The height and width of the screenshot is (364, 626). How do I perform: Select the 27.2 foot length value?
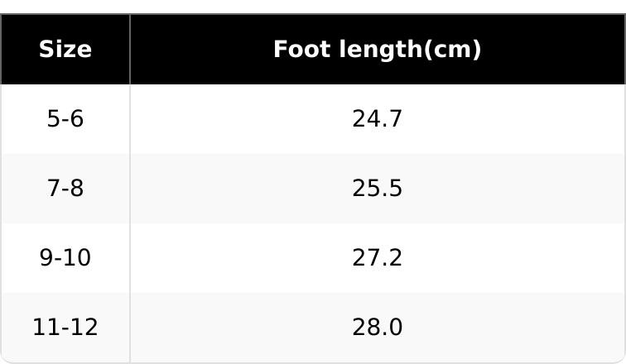pyautogui.click(x=377, y=258)
